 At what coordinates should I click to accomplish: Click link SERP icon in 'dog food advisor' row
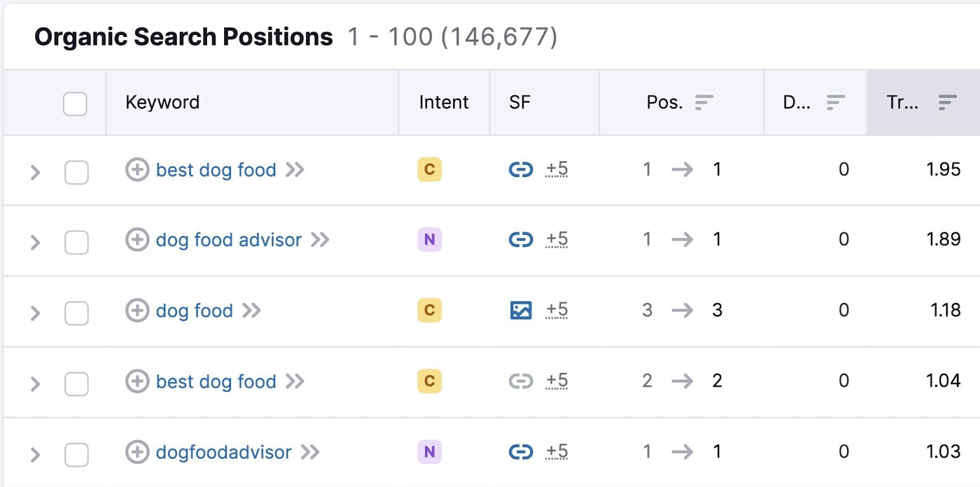coord(521,240)
